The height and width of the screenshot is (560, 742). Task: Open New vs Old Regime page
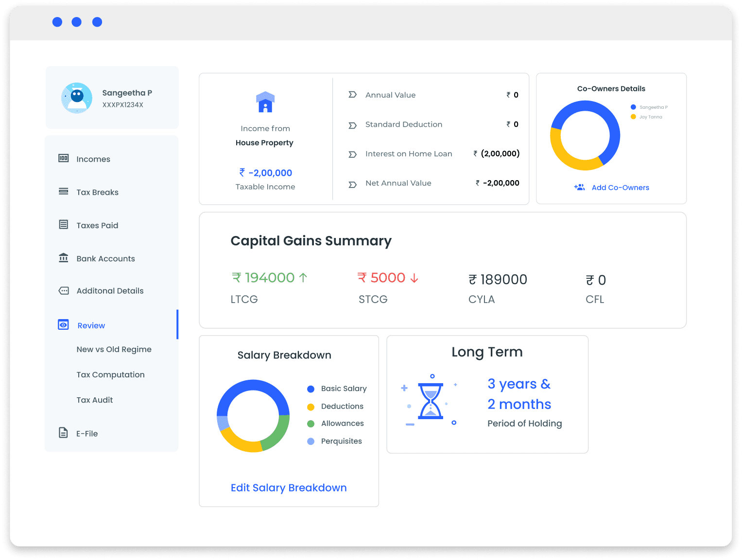pyautogui.click(x=114, y=349)
